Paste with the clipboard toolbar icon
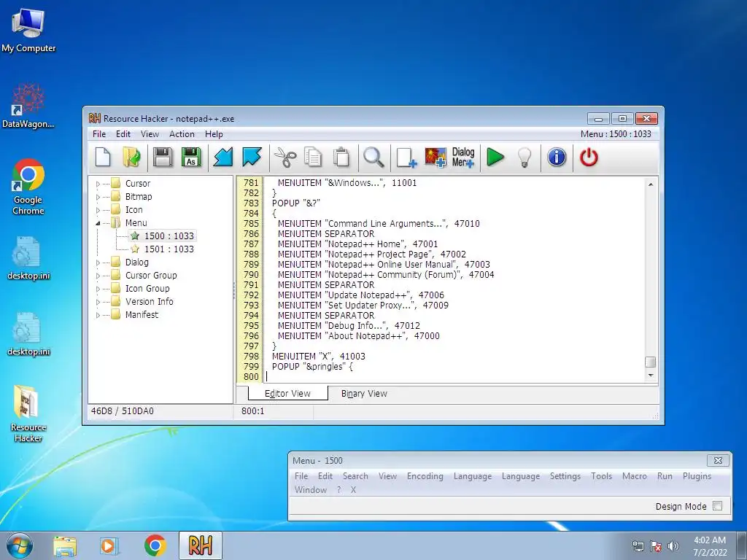 point(341,157)
